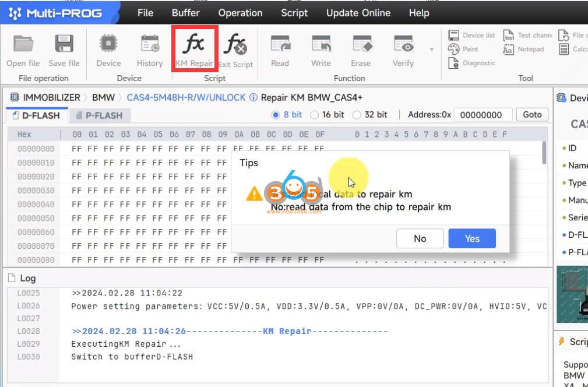
Task: Click the device connection thumbnail image
Action: (572, 294)
